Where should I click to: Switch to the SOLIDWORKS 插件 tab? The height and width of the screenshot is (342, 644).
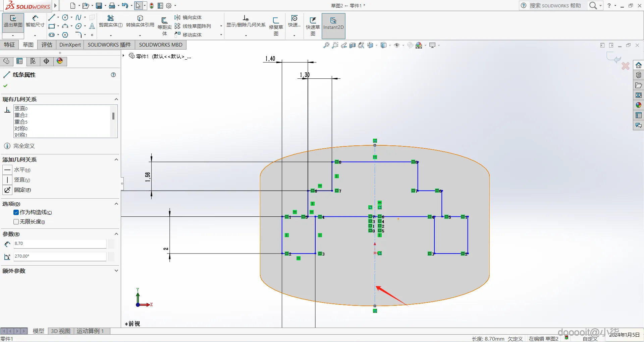(109, 45)
